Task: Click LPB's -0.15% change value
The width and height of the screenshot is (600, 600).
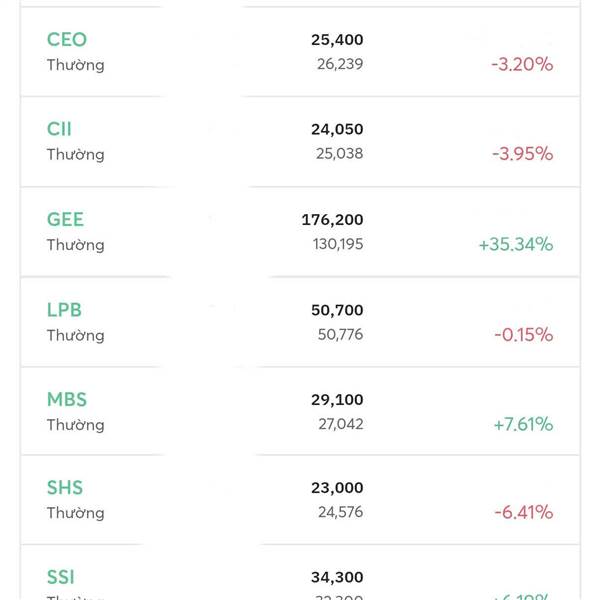Action: click(523, 335)
